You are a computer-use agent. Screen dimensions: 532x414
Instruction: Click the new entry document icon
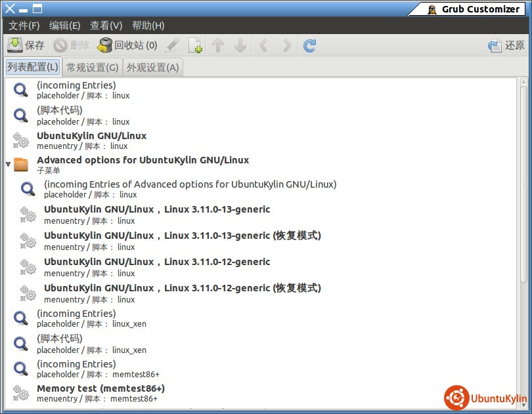point(195,45)
